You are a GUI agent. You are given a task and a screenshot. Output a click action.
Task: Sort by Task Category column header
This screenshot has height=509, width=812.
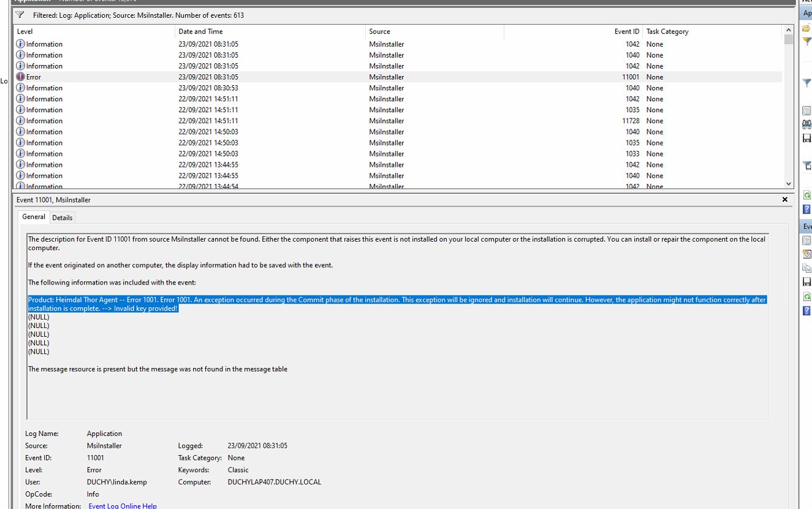[x=713, y=31]
